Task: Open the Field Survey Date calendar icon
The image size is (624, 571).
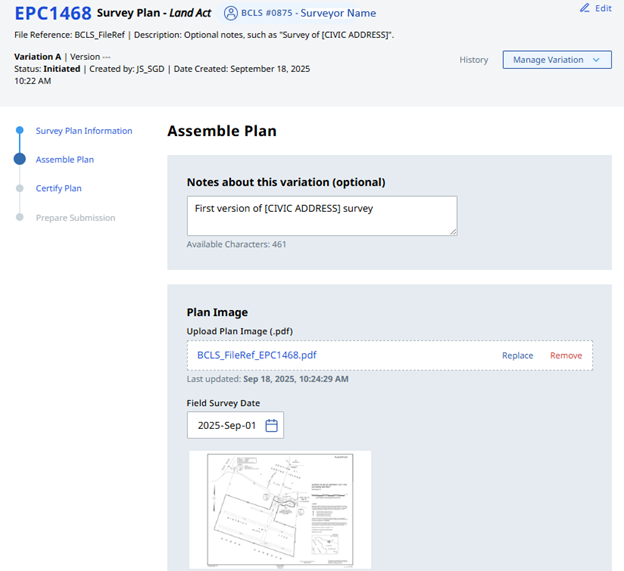Action: [x=271, y=425]
